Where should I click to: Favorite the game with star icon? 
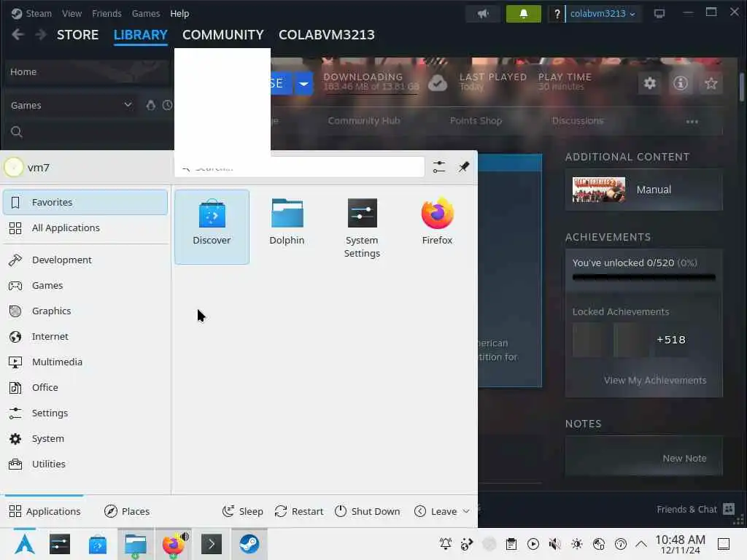click(711, 84)
